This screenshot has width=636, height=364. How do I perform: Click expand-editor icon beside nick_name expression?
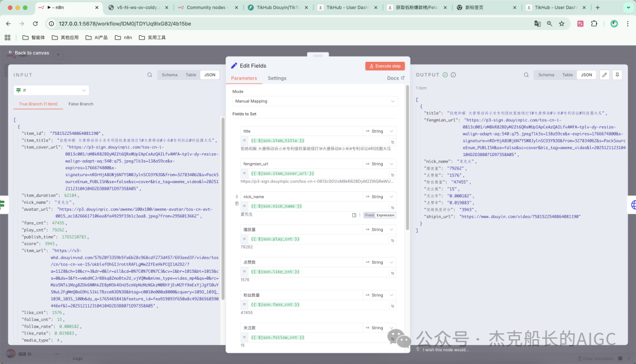(392, 208)
